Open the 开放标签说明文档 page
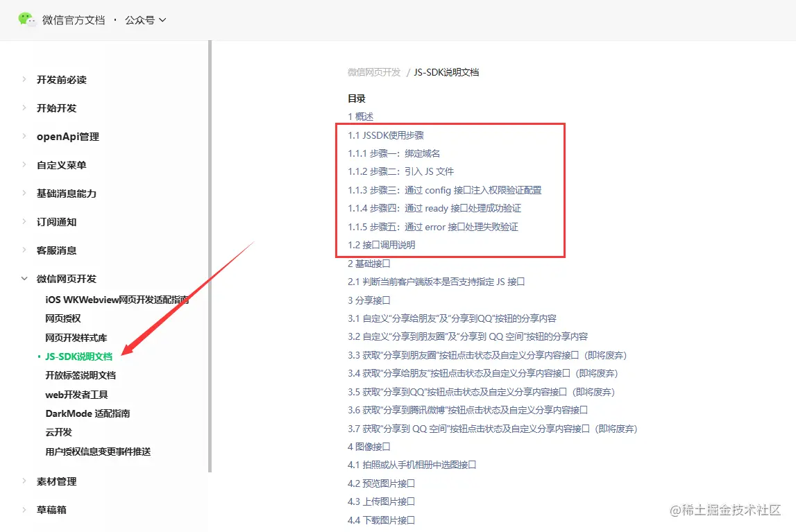This screenshot has width=796, height=532. pyautogui.click(x=81, y=375)
